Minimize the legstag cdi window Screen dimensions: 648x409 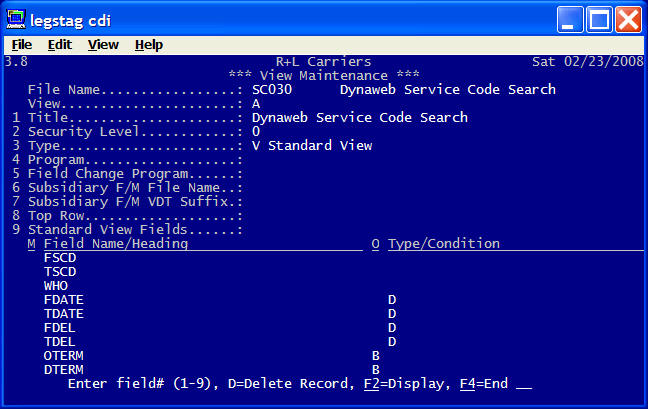pyautogui.click(x=571, y=18)
